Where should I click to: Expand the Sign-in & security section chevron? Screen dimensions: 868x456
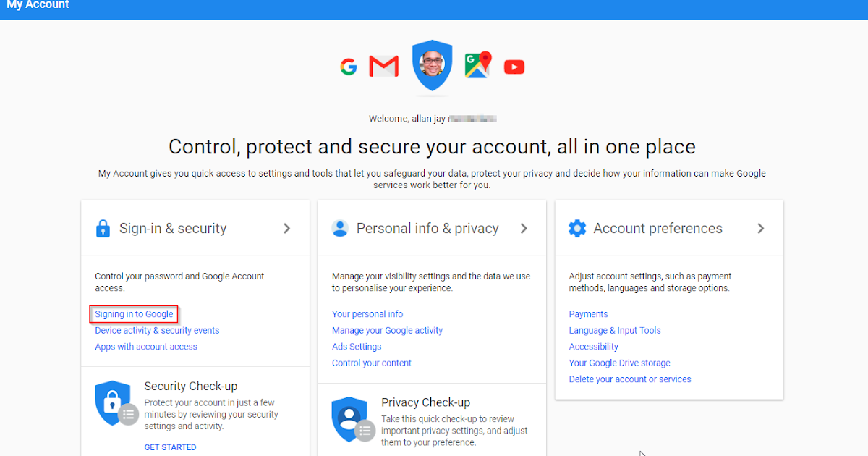click(x=286, y=227)
